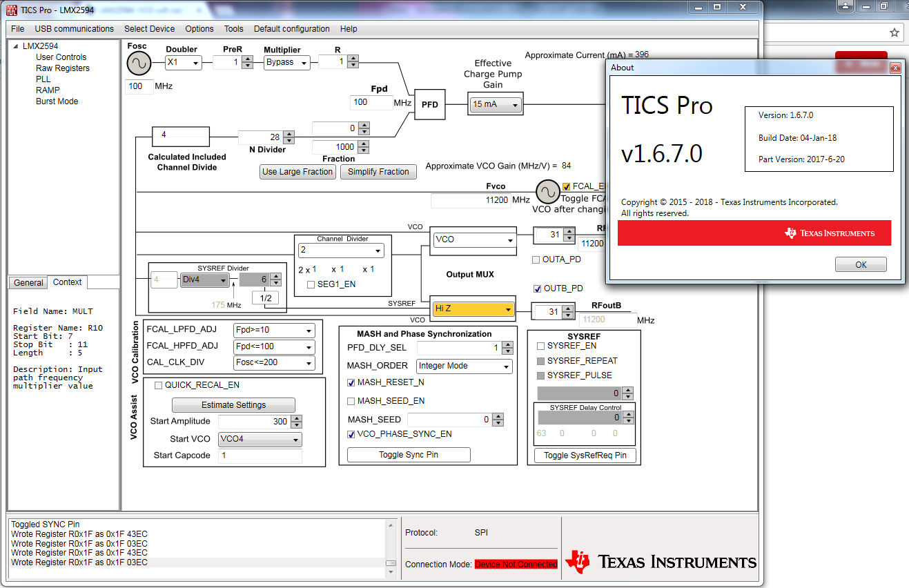Open the Select Device menu

click(150, 29)
